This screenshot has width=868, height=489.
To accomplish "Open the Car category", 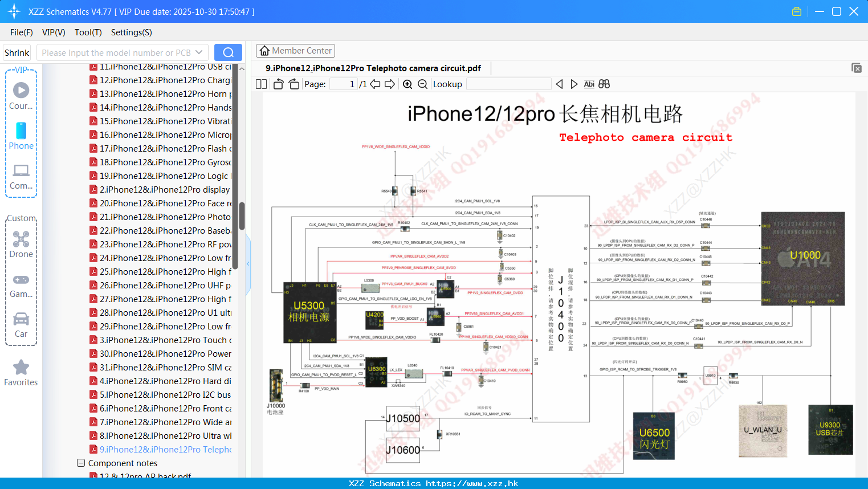I will tap(21, 325).
